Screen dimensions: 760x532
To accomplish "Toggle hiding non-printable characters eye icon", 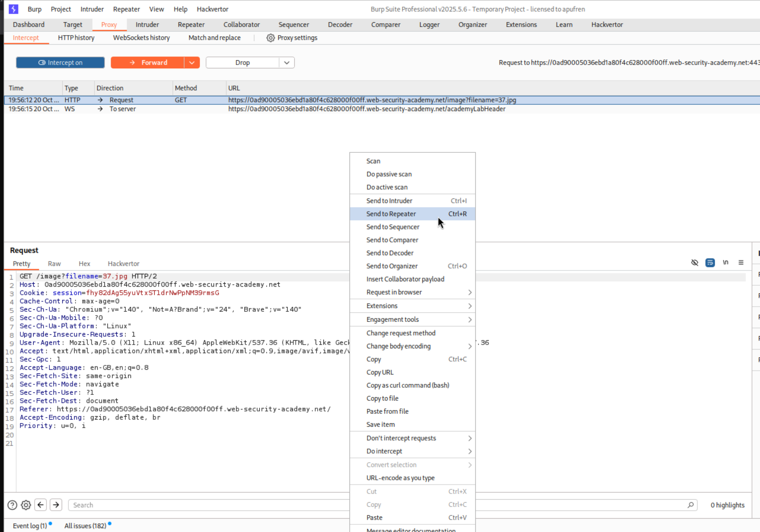I will pos(694,262).
